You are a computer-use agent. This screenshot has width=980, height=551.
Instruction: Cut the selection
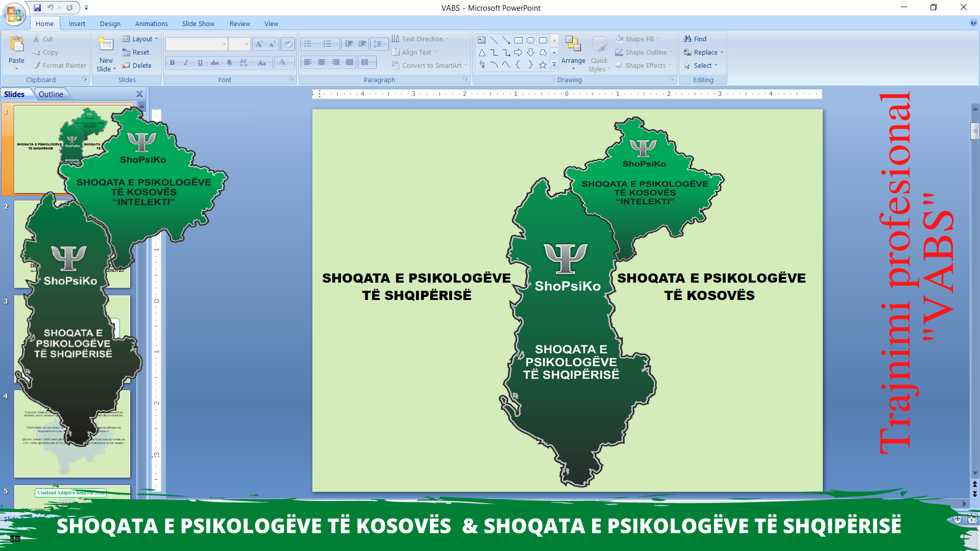(x=43, y=39)
